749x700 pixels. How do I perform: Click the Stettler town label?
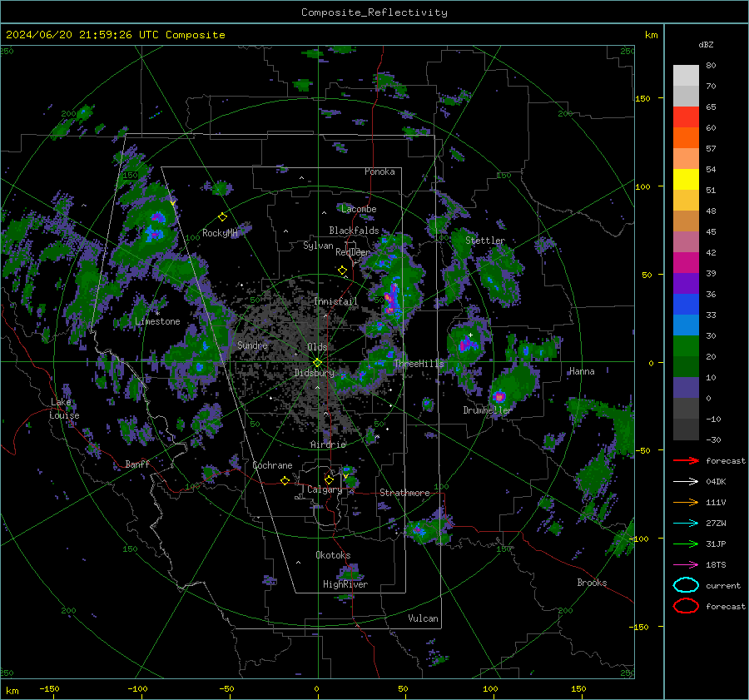click(x=485, y=241)
